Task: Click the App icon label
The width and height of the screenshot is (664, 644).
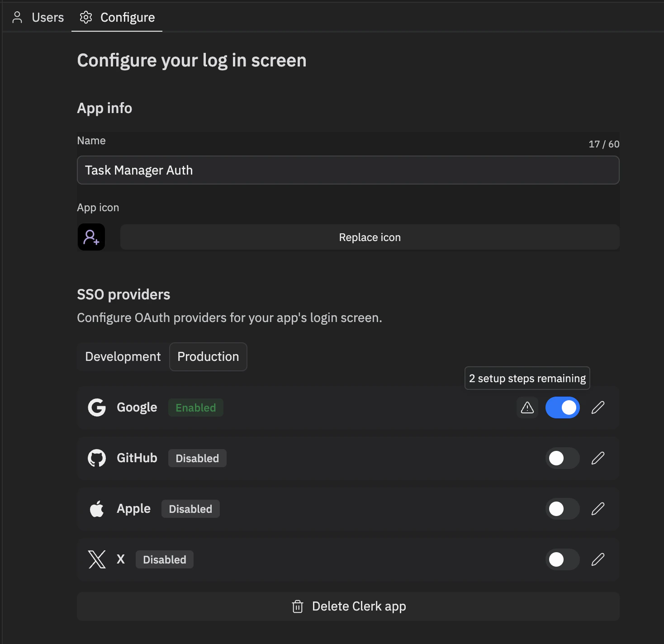Action: [98, 208]
